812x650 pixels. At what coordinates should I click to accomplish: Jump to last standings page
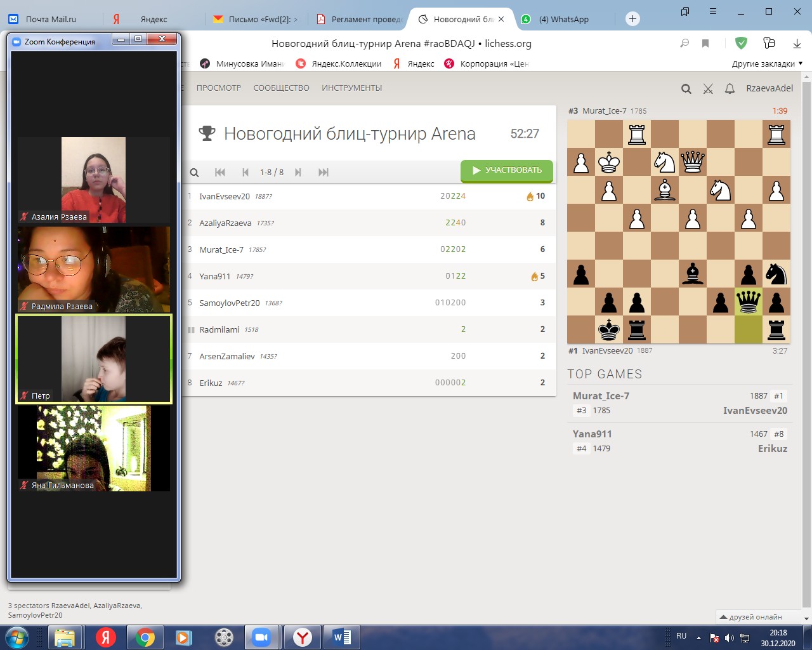(324, 173)
